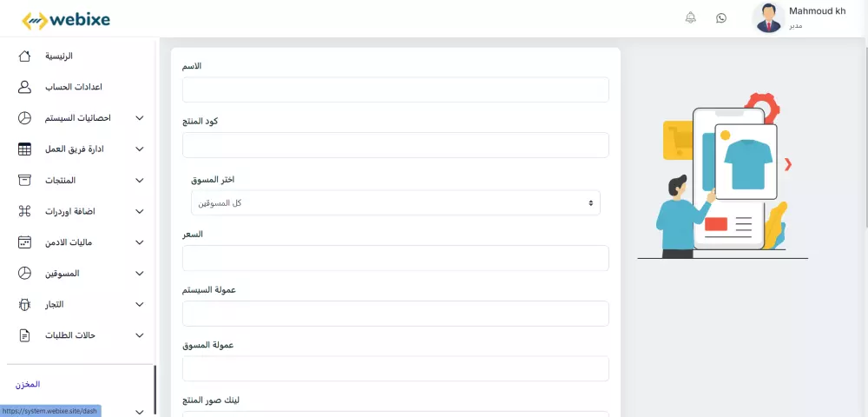This screenshot has width=868, height=417.
Task: Expand the chevron below المخزن
Action: pyautogui.click(x=140, y=412)
